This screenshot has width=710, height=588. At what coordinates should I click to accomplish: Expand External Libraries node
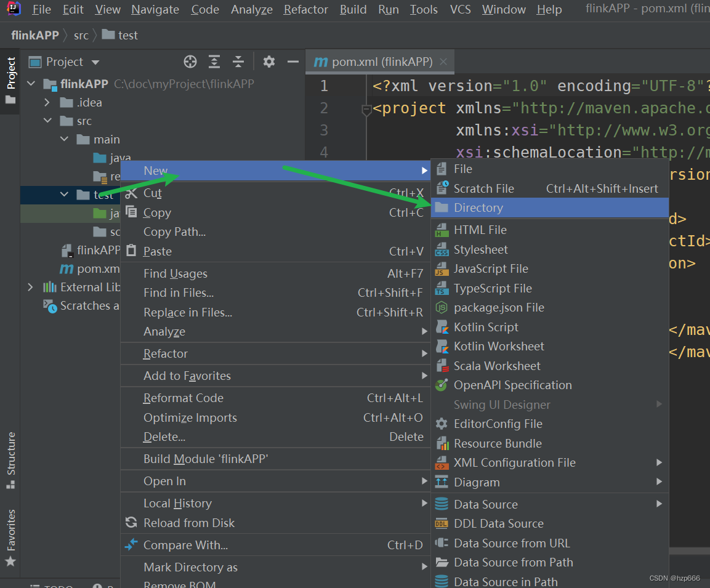coord(31,288)
